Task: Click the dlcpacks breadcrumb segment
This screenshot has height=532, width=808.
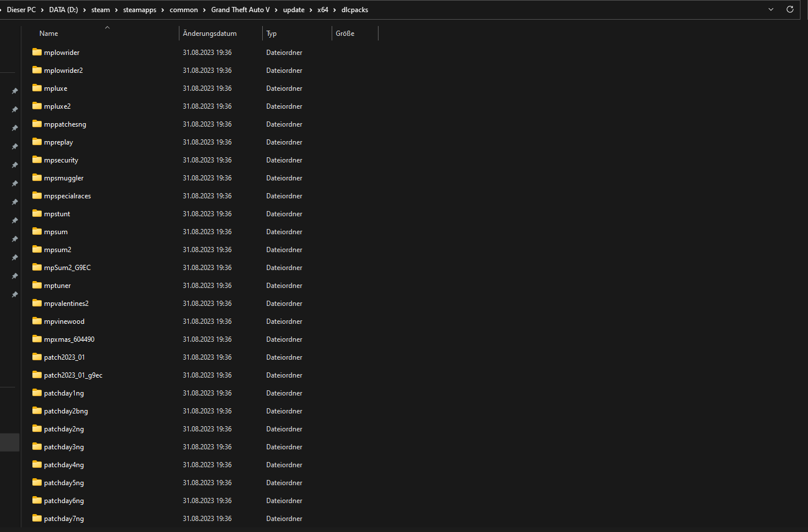Action: click(x=355, y=10)
